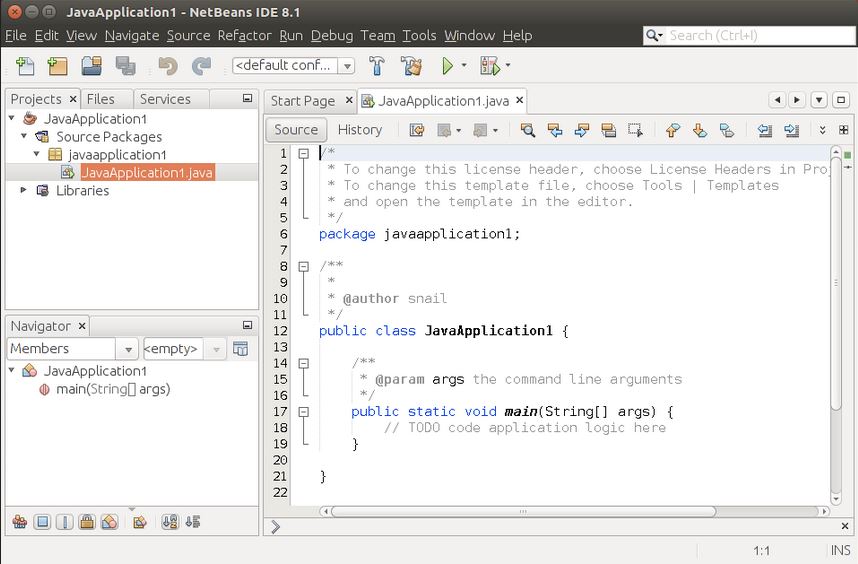Switch to the Start Page tab

303,101
